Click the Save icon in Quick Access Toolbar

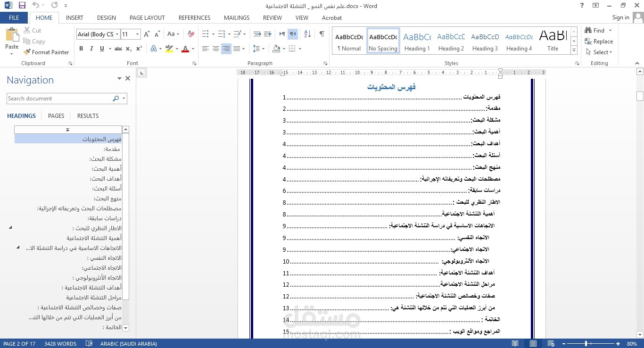pyautogui.click(x=22, y=6)
